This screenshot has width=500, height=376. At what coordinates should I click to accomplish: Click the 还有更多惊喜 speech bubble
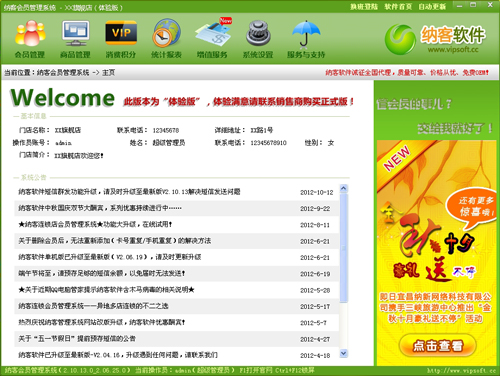coord(471,209)
